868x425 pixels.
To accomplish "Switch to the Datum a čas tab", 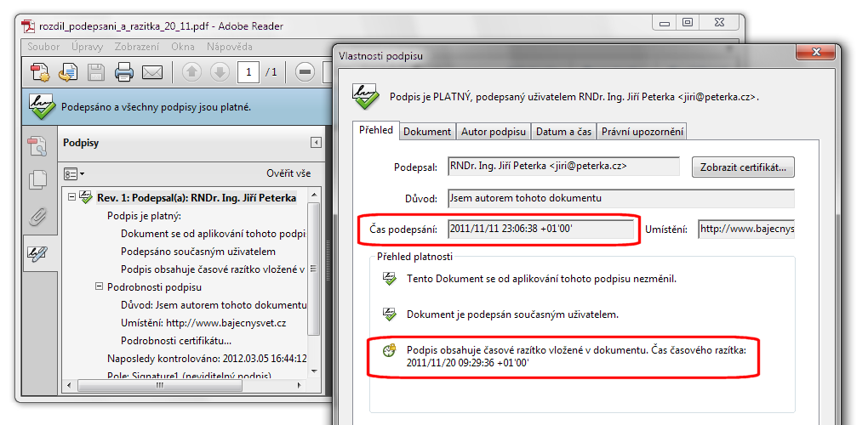I will [x=563, y=132].
